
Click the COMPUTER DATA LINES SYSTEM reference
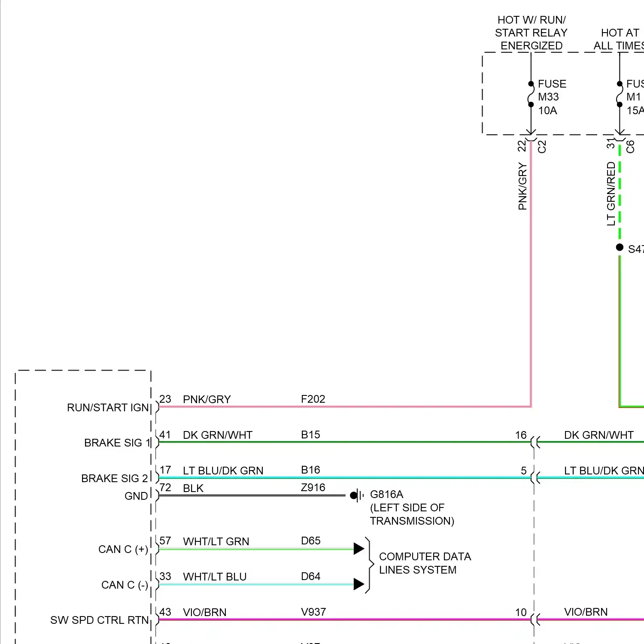pos(425,563)
